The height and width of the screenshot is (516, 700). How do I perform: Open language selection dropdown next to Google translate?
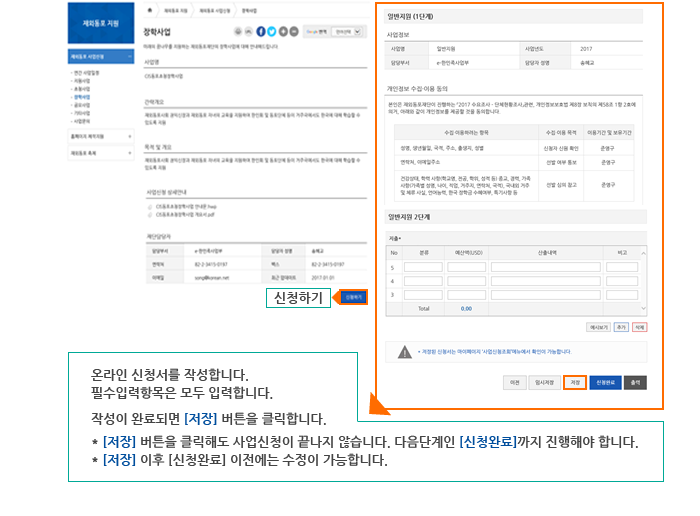tap(348, 32)
